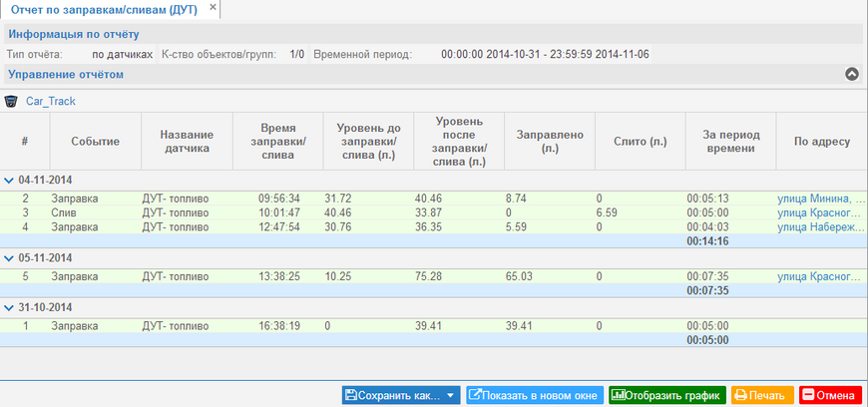Image resolution: width=868 pixels, height=407 pixels.
Task: Select the 33.87 level value
Action: tap(428, 212)
